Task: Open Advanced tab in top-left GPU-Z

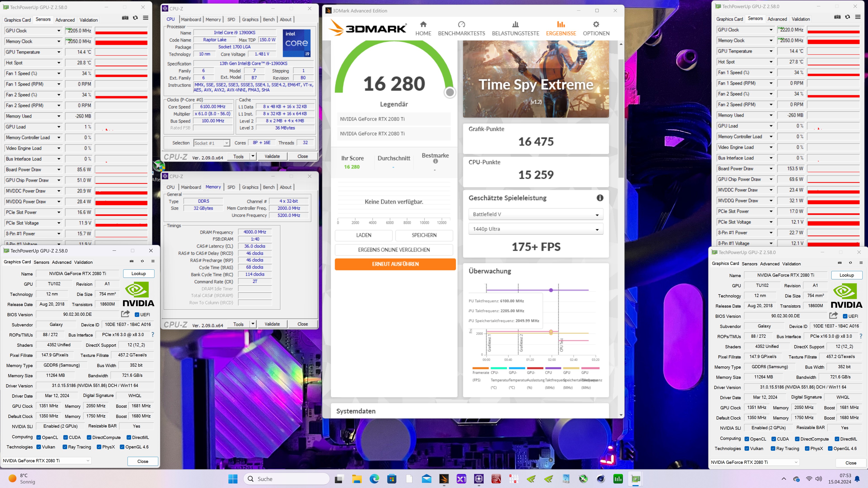Action: [x=65, y=20]
